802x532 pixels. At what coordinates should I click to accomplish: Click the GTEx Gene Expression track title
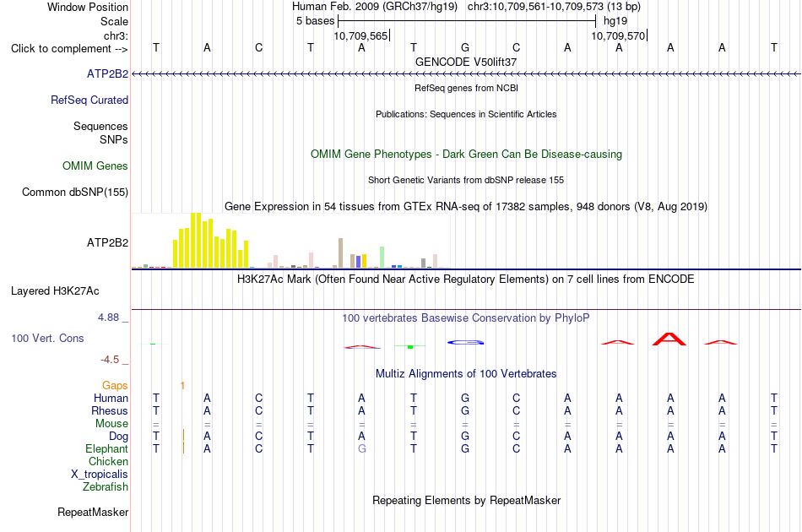coord(466,207)
